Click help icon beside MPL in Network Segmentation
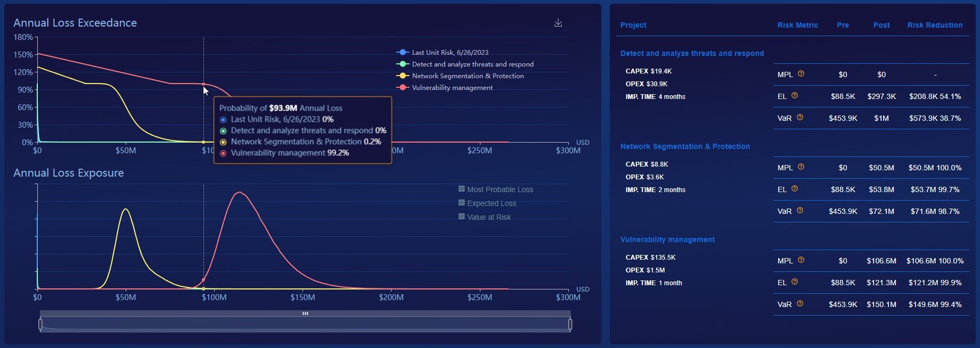The width and height of the screenshot is (980, 348). pyautogui.click(x=801, y=167)
